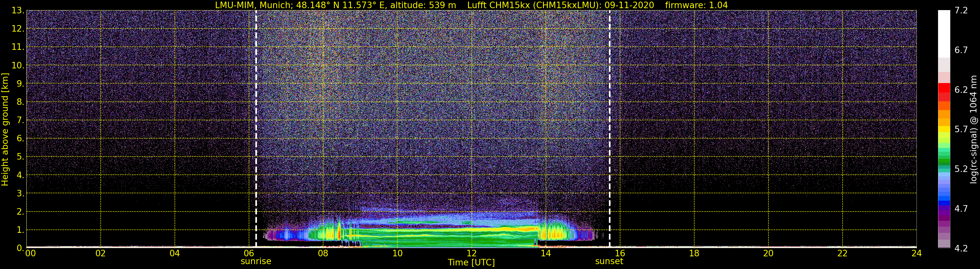980x269 pixels.
Task: Click the Time [UTC] axis label
Action: [x=471, y=262]
